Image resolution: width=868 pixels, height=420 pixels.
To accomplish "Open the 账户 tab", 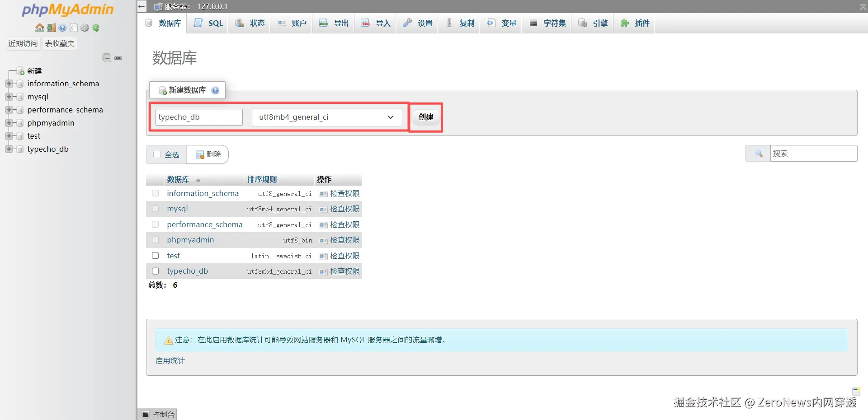I will click(292, 23).
